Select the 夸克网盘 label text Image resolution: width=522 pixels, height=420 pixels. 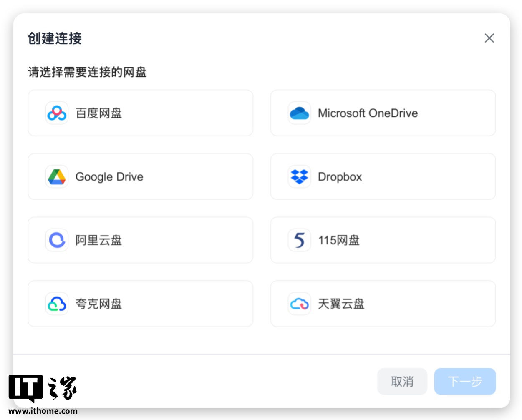point(99,304)
